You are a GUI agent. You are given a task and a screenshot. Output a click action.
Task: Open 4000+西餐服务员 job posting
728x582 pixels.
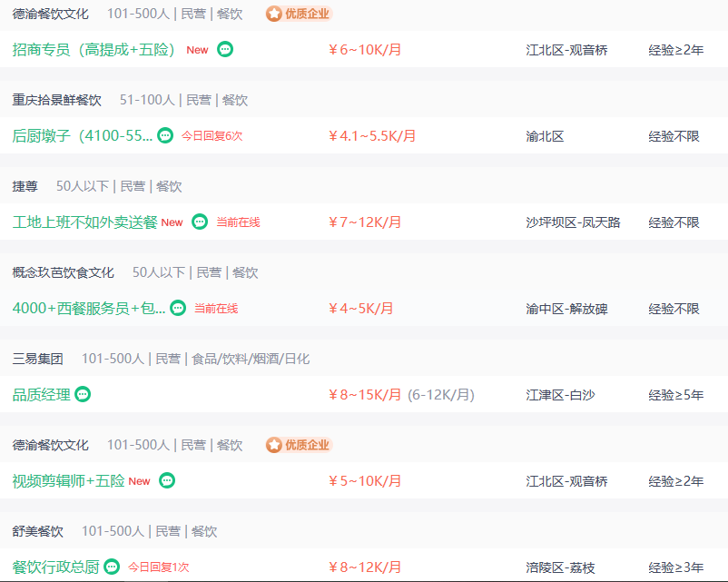(88, 309)
